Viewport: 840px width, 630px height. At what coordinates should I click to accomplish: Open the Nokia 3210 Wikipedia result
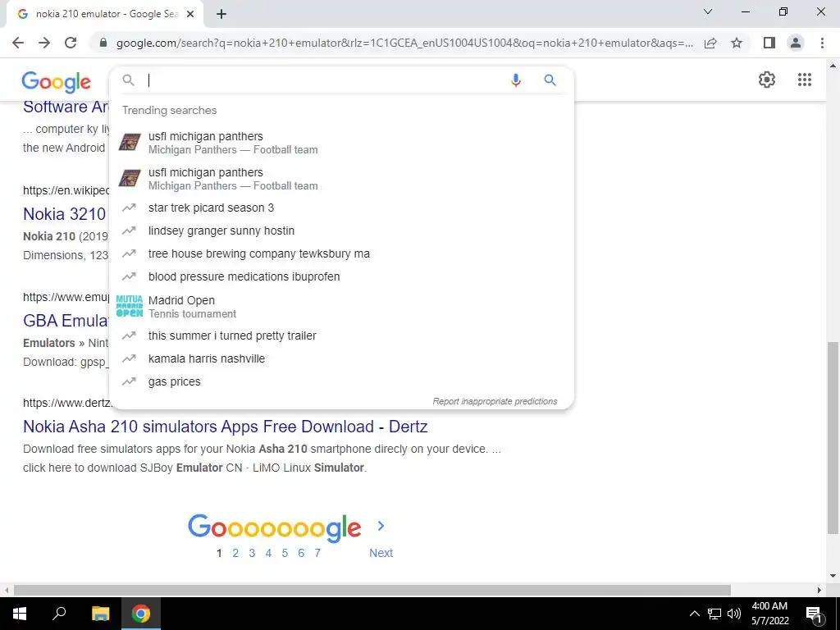64,214
